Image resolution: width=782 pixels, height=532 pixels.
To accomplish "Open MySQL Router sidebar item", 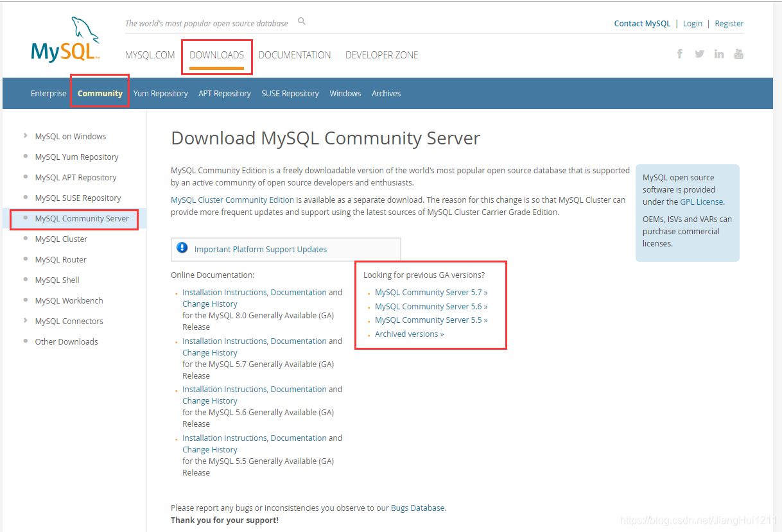I will [61, 260].
